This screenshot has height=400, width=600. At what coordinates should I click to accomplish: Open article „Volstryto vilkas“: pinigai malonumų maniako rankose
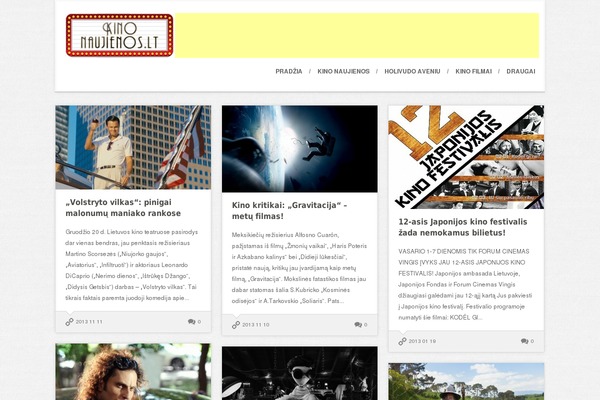click(123, 208)
